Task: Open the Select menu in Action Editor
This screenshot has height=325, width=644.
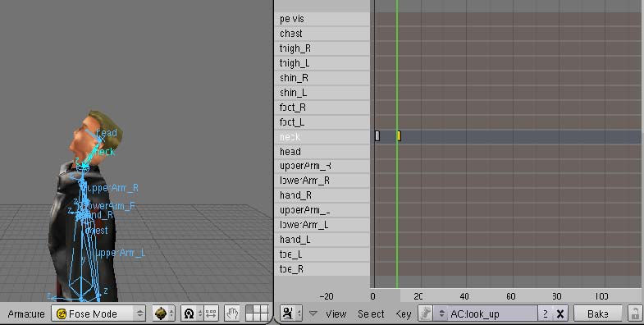Action: pyautogui.click(x=371, y=314)
